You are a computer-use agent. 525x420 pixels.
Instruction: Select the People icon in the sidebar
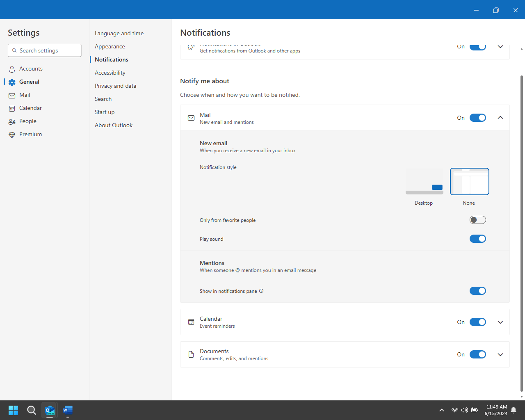(12, 121)
